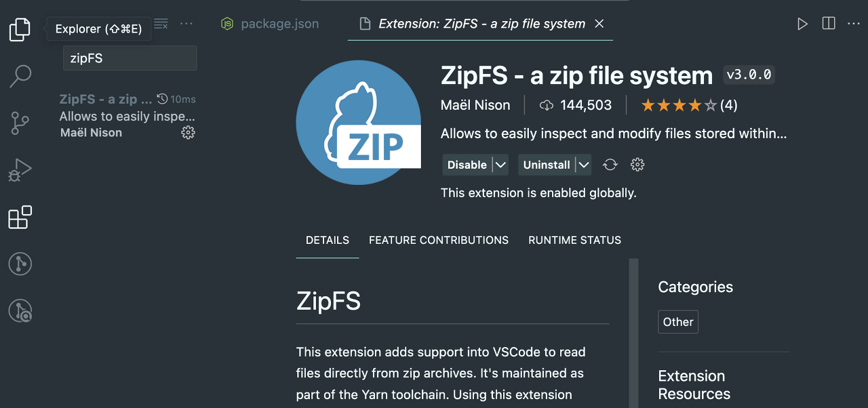Expand the Uninstall dropdown arrow
868x408 pixels.
click(x=583, y=165)
